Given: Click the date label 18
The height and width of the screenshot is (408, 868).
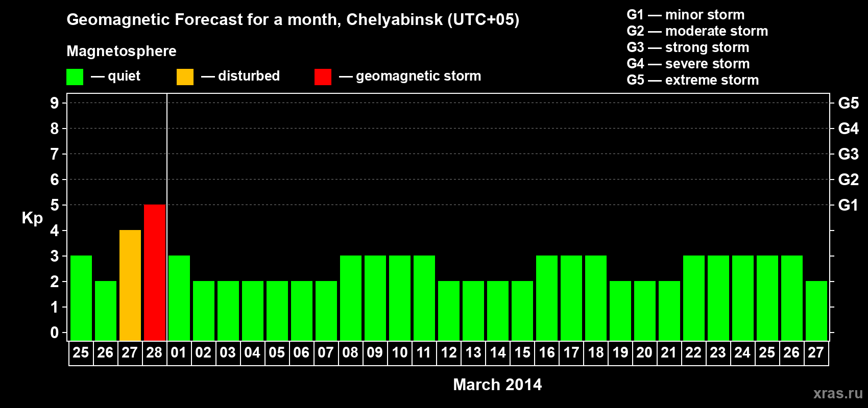Looking at the screenshot, I should pyautogui.click(x=596, y=353).
